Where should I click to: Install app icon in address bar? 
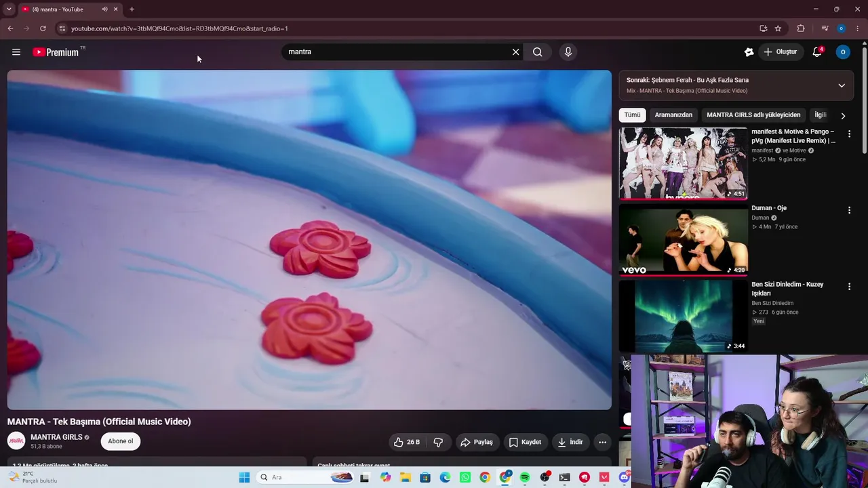(763, 28)
